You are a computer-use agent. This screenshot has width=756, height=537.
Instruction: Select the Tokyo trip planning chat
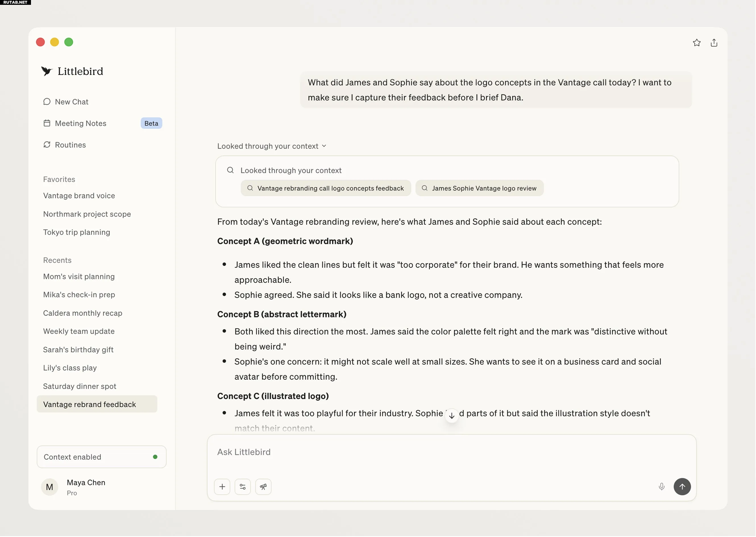[77, 232]
